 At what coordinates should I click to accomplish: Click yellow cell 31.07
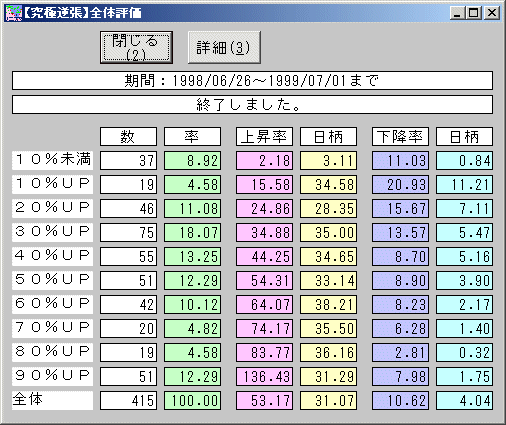click(328, 400)
